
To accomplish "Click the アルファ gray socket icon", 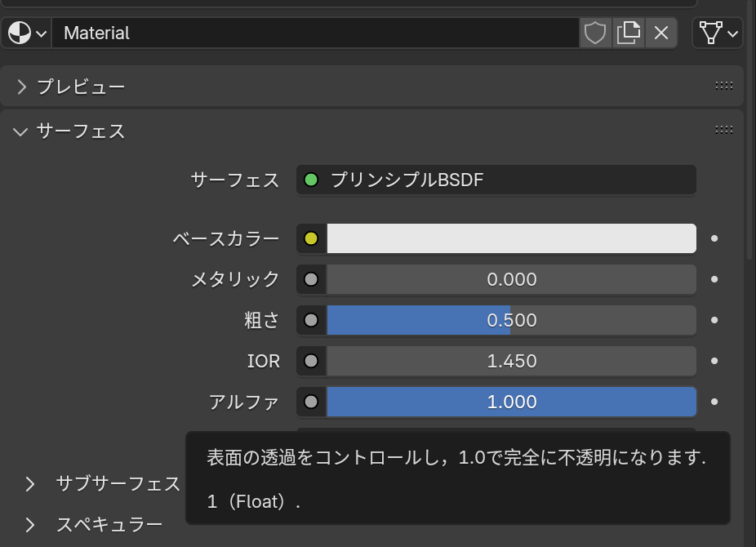I will [x=311, y=402].
